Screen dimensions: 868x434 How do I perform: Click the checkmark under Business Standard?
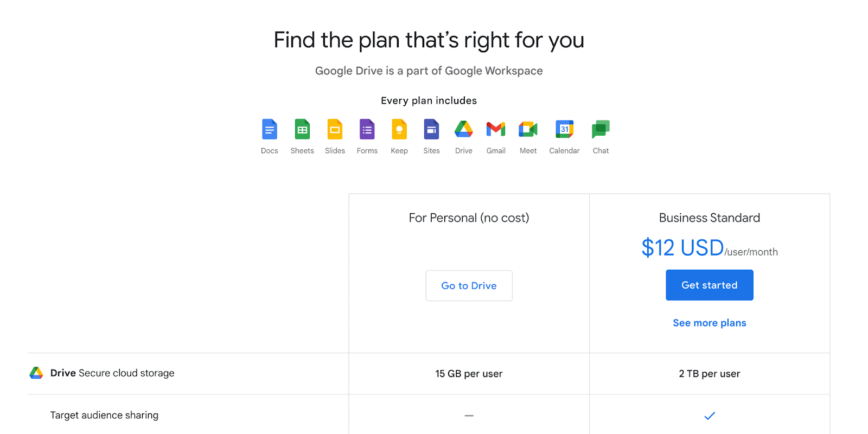709,416
